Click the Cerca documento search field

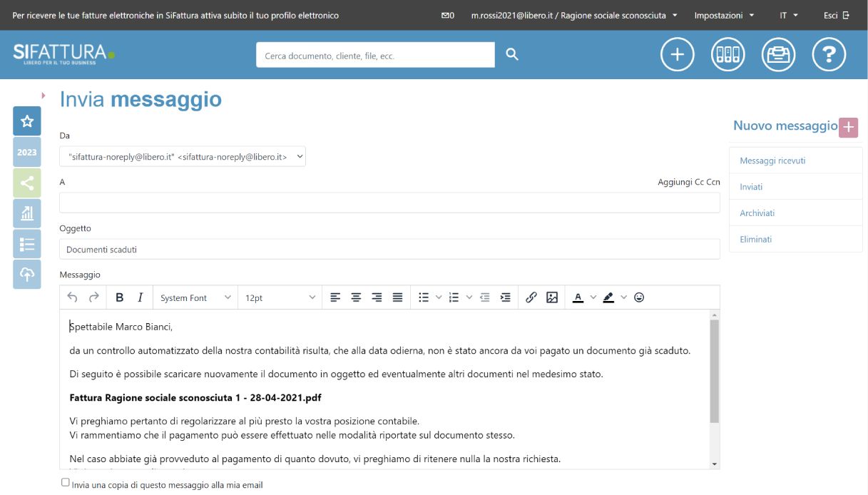[x=375, y=55]
